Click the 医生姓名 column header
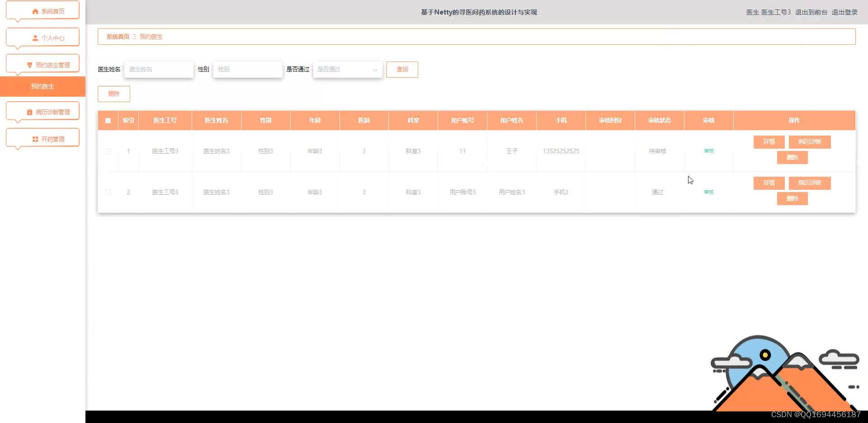 click(x=217, y=120)
